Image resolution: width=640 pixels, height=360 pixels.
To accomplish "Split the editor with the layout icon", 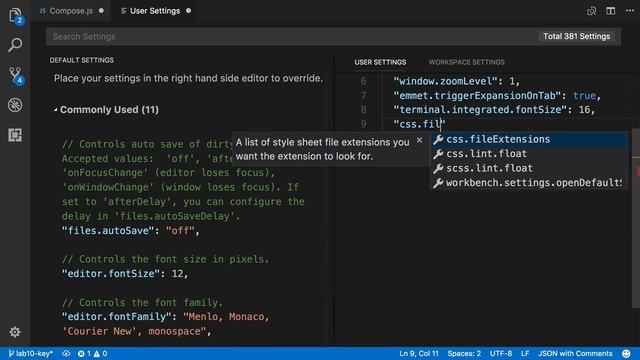I will click(611, 11).
